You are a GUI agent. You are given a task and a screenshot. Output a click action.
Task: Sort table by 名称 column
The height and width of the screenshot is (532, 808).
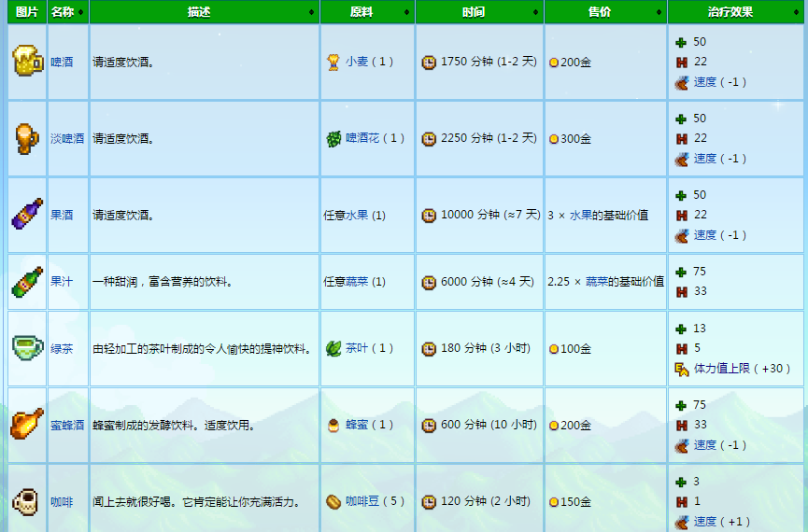click(68, 12)
